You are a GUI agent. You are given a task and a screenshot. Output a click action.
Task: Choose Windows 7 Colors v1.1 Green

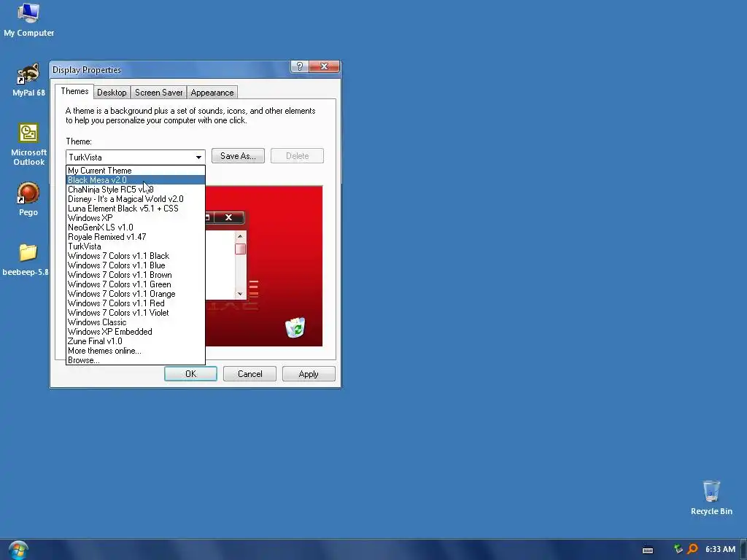135,284
